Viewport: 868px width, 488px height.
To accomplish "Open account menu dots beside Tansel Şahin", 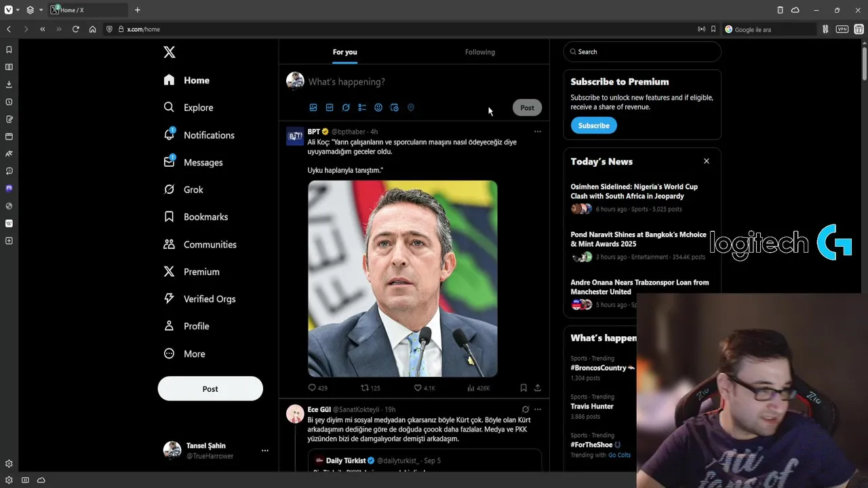I will (x=265, y=451).
